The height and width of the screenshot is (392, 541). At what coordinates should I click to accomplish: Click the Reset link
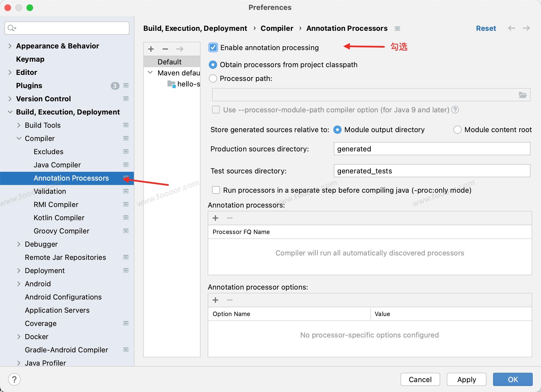486,28
